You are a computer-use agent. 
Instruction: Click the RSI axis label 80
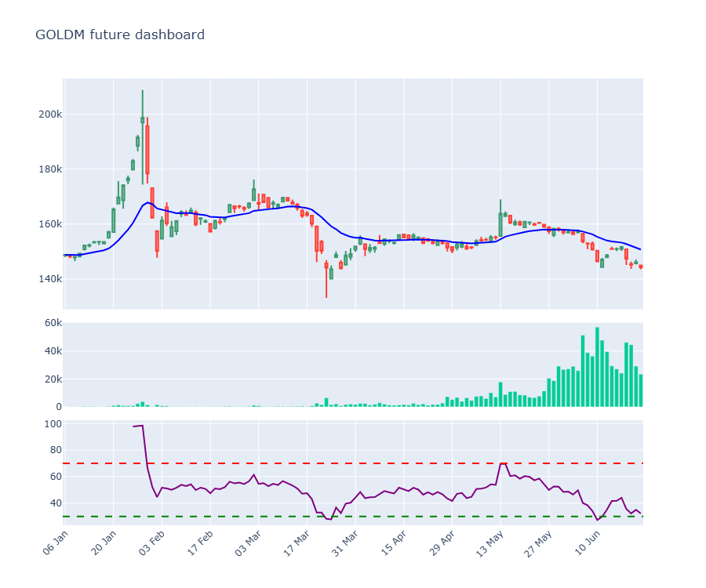[56, 450]
